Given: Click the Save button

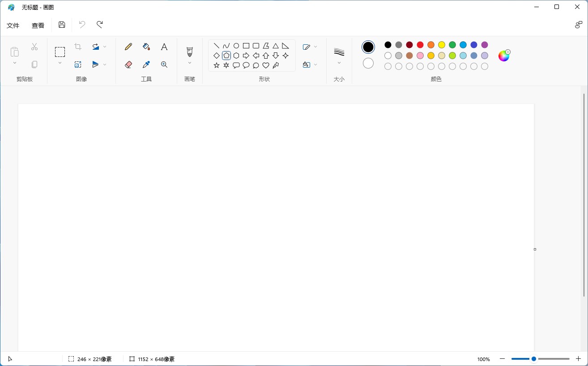Looking at the screenshot, I should [x=62, y=25].
